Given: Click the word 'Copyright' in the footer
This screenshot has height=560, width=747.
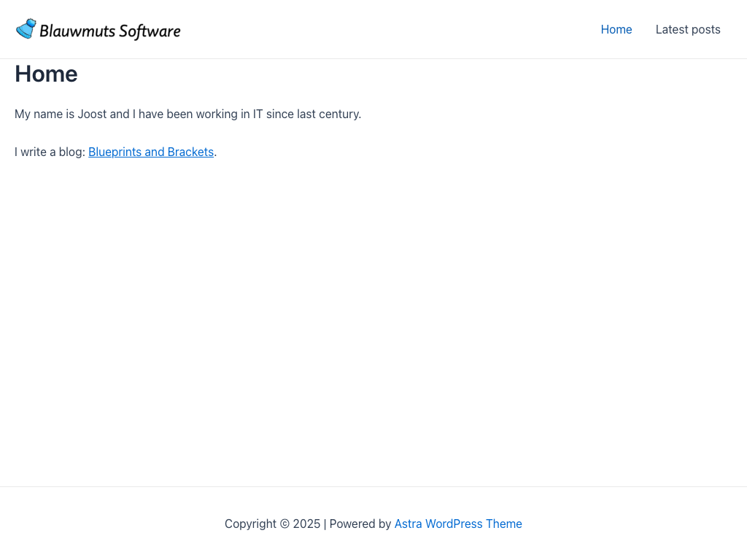Looking at the screenshot, I should tap(250, 524).
